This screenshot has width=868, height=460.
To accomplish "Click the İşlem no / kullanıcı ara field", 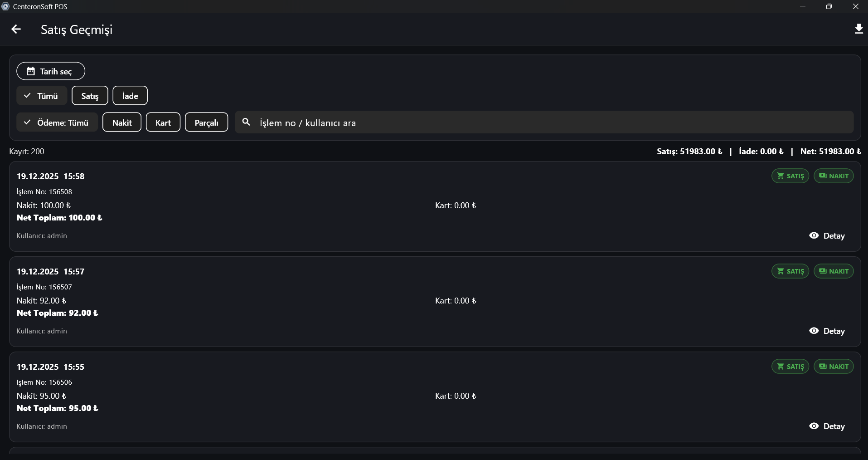I will [544, 122].
